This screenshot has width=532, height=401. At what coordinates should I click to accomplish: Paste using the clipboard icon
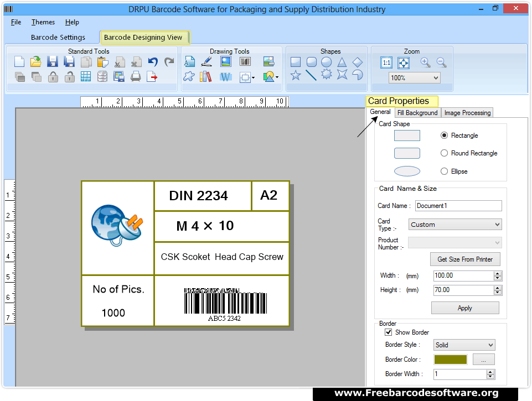point(102,62)
